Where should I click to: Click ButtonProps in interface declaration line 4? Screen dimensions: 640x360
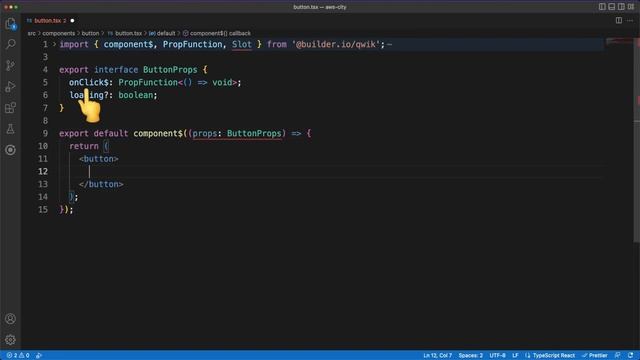click(170, 70)
